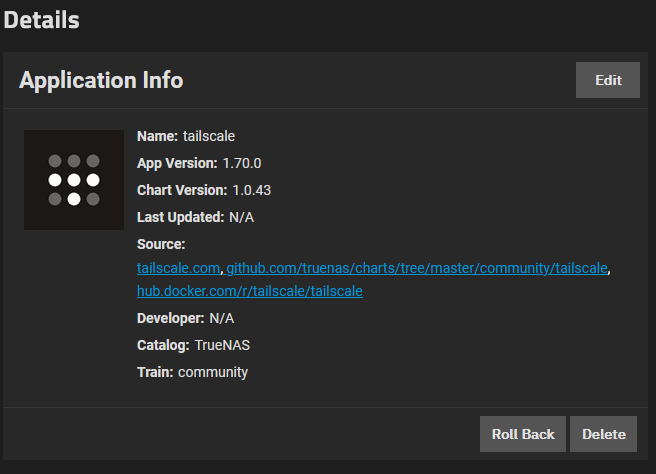Click the Delete button
The height and width of the screenshot is (474, 656).
pyautogui.click(x=603, y=434)
